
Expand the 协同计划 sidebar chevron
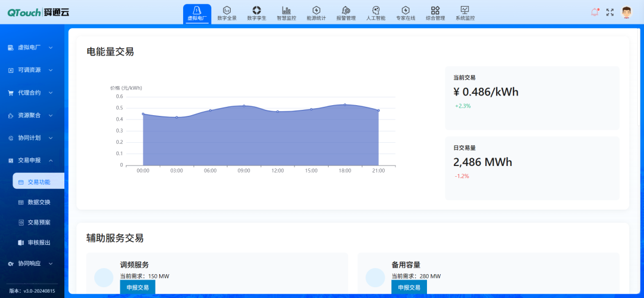point(51,139)
